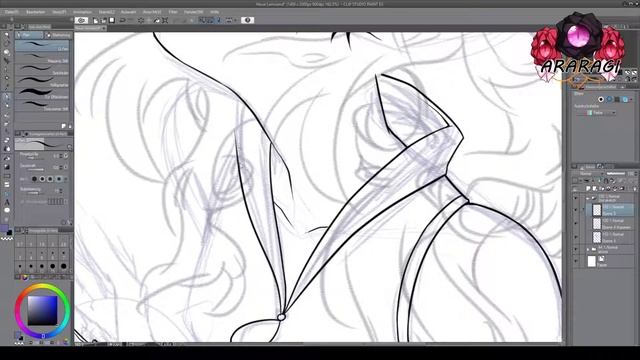Open the Clip Studio launcher icon
This screenshot has height=360, width=640.
81,20
